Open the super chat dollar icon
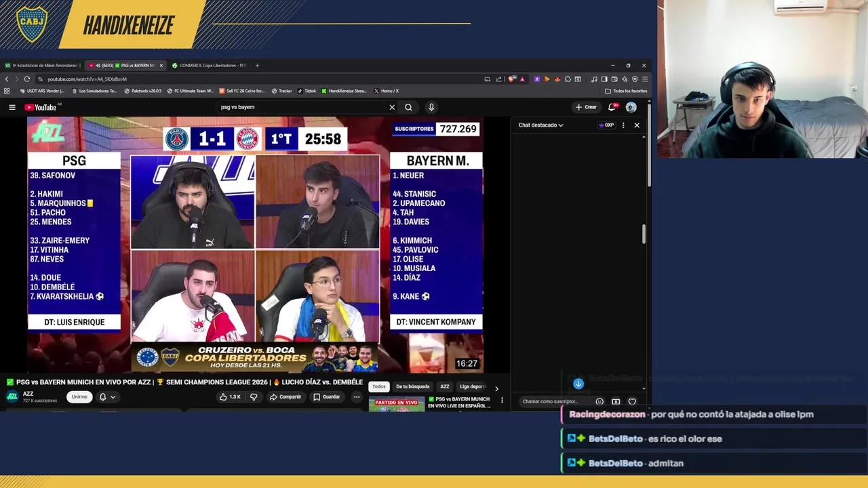The image size is (868, 488). coord(616,401)
